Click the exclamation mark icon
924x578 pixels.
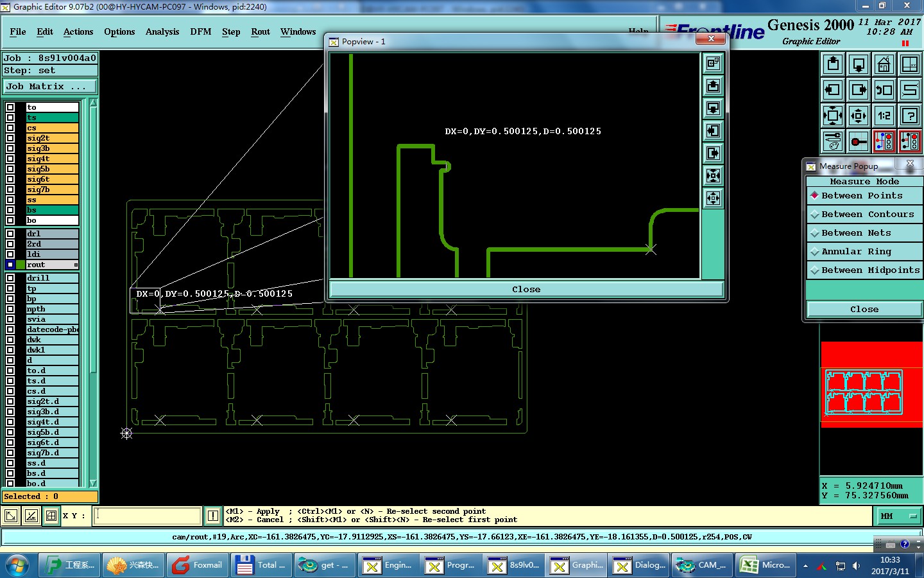pos(213,516)
